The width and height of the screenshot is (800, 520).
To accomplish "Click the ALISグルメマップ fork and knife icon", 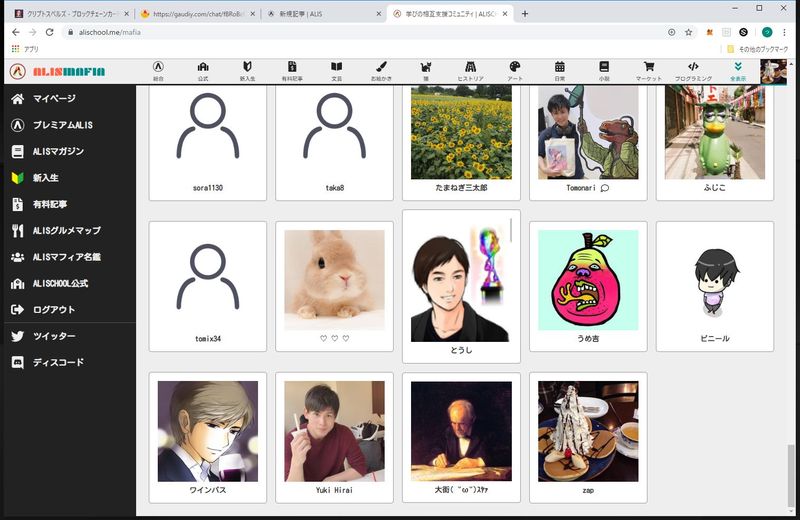I will coord(17,231).
